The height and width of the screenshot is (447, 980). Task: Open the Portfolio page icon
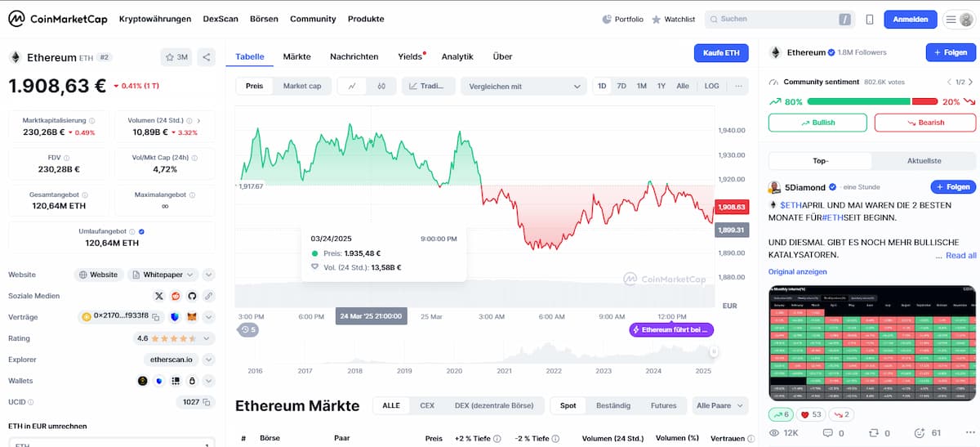pos(607,19)
